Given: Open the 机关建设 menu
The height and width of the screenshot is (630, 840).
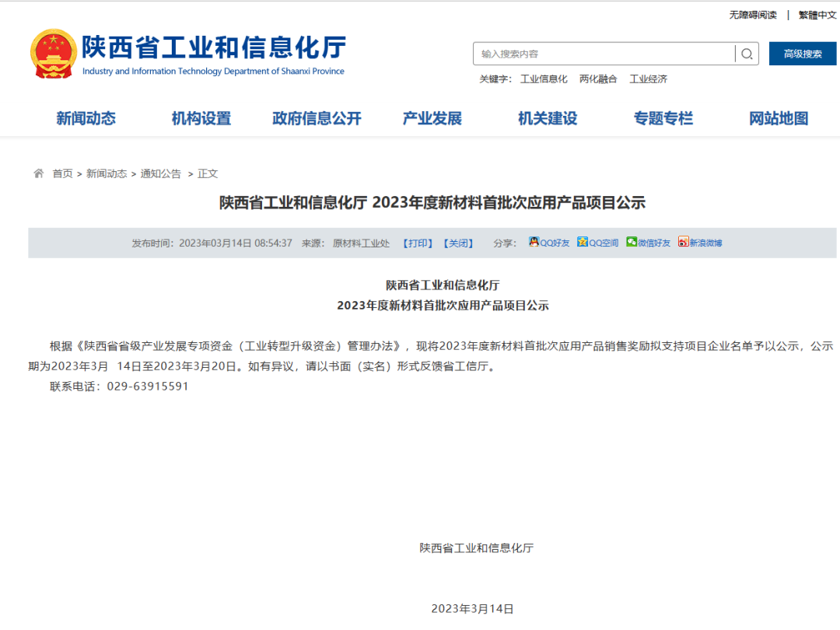Looking at the screenshot, I should click(x=548, y=118).
